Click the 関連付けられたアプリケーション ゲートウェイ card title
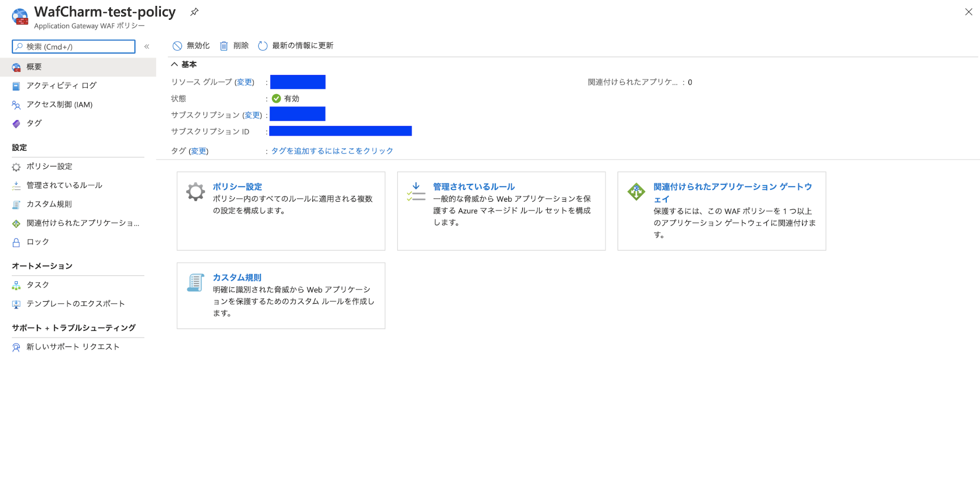 [732, 193]
